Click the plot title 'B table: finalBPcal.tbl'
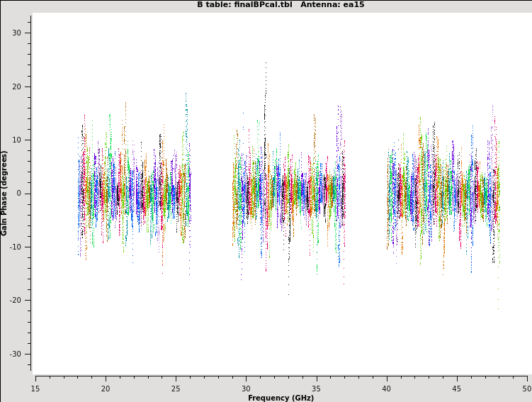532x402 pixels. point(244,5)
